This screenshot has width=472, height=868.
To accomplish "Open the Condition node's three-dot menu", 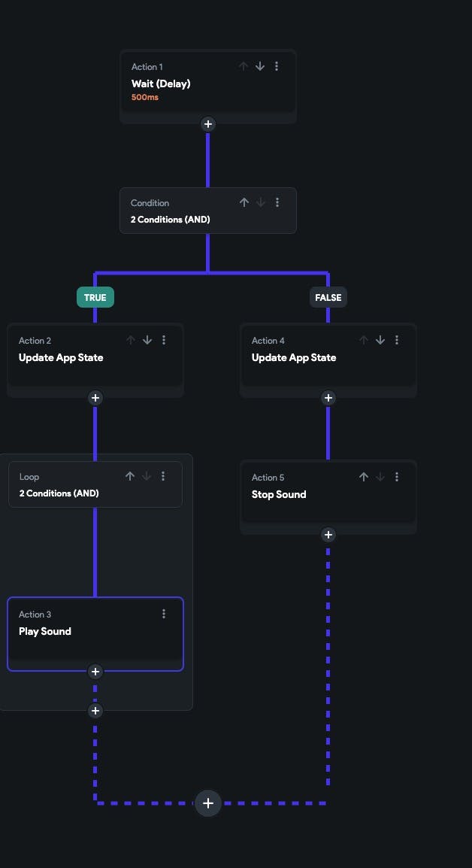I will tap(277, 202).
